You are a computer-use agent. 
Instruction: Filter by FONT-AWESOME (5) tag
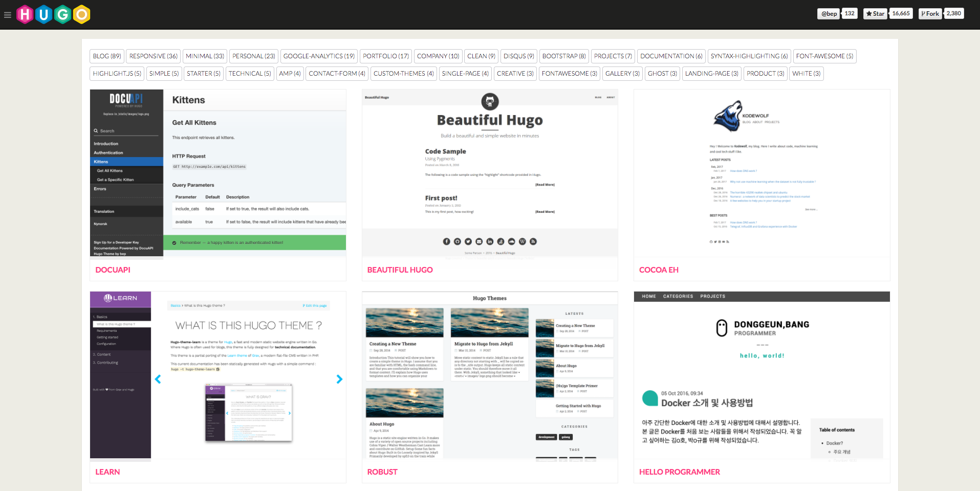[x=825, y=56]
